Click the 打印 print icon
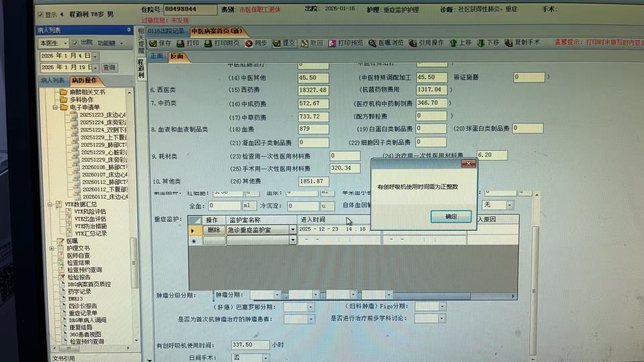 [x=180, y=43]
